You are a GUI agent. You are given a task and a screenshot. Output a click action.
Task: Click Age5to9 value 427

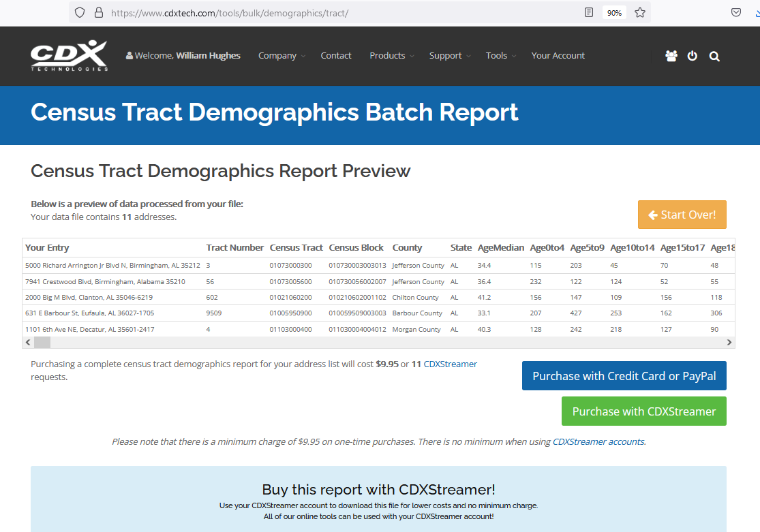tap(576, 313)
